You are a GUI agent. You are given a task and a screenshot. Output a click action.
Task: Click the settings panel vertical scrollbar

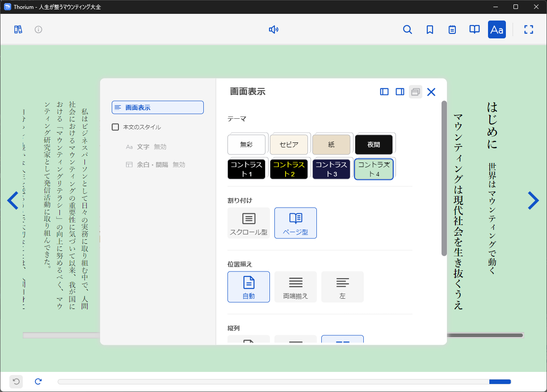tap(444, 179)
